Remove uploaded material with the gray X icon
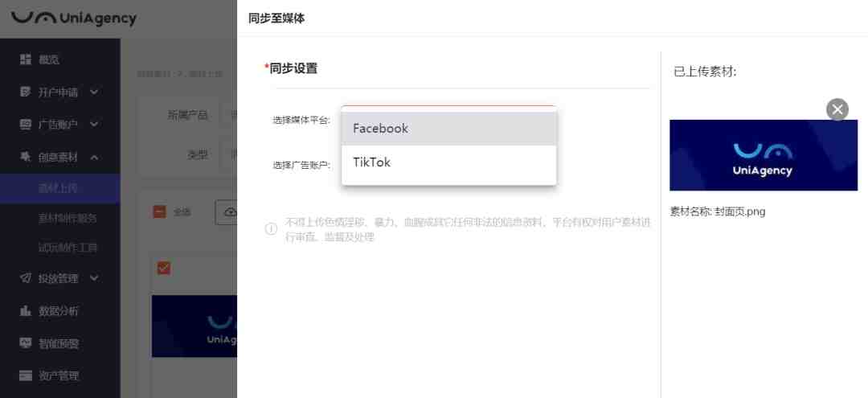 (837, 109)
